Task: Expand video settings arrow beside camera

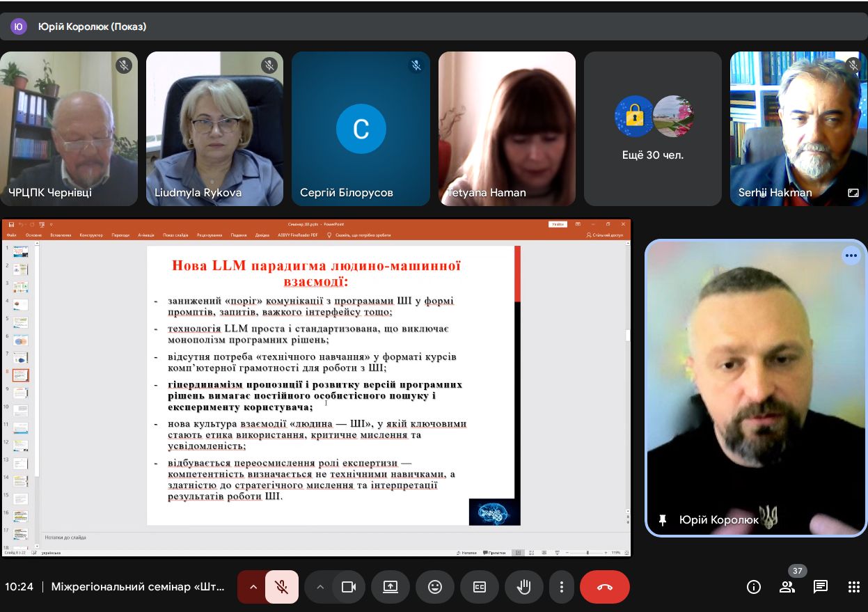Action: (x=320, y=587)
